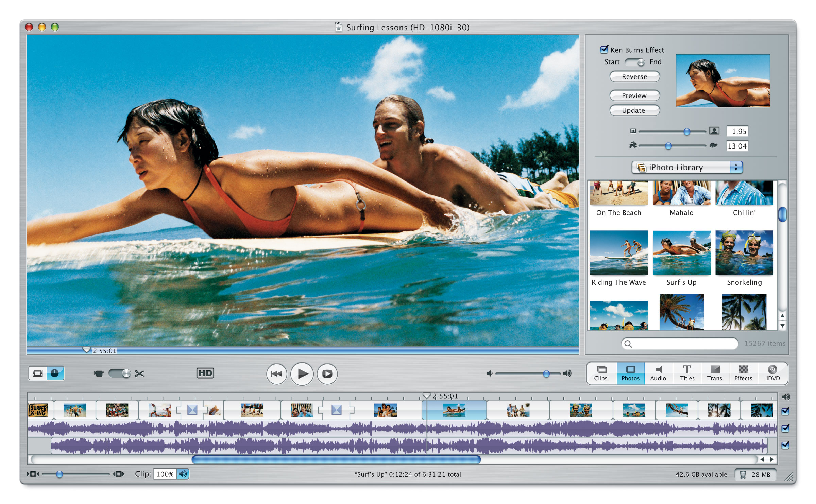Open the Effects tab
This screenshot has height=504, width=816.
click(743, 373)
